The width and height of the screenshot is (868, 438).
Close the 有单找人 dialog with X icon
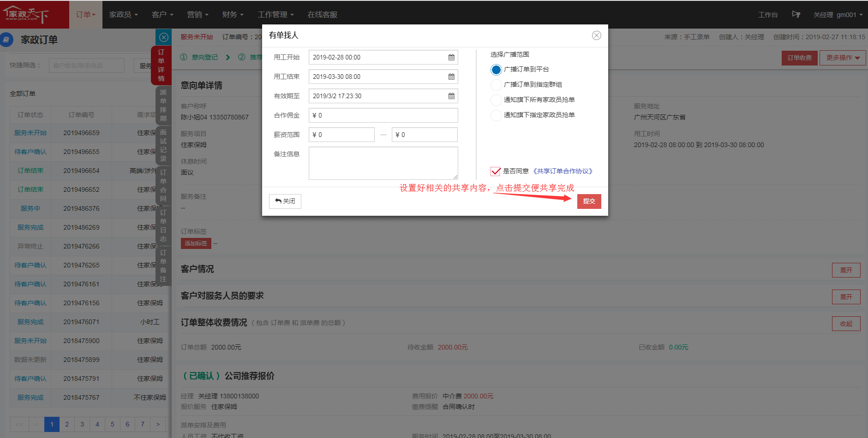pos(597,36)
